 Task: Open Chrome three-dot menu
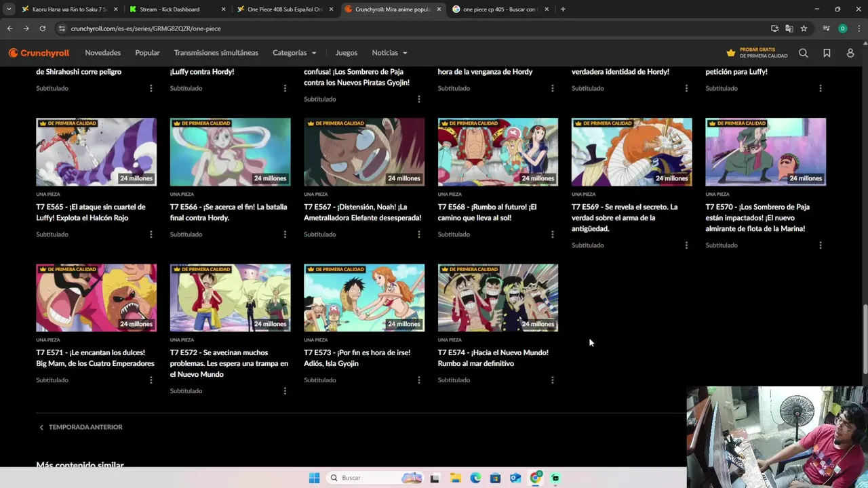859,28
